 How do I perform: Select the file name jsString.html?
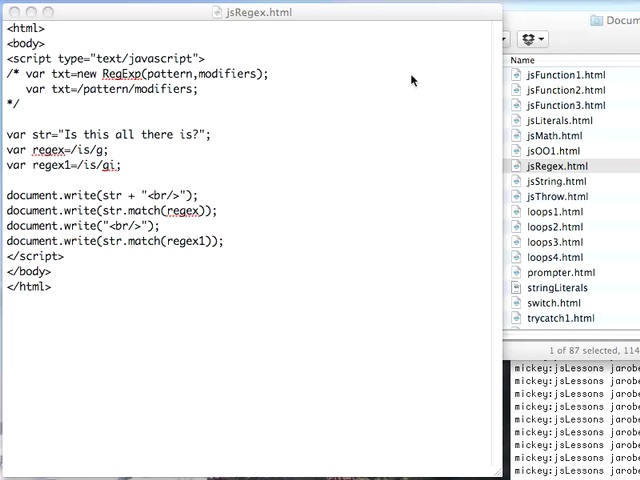click(x=557, y=182)
